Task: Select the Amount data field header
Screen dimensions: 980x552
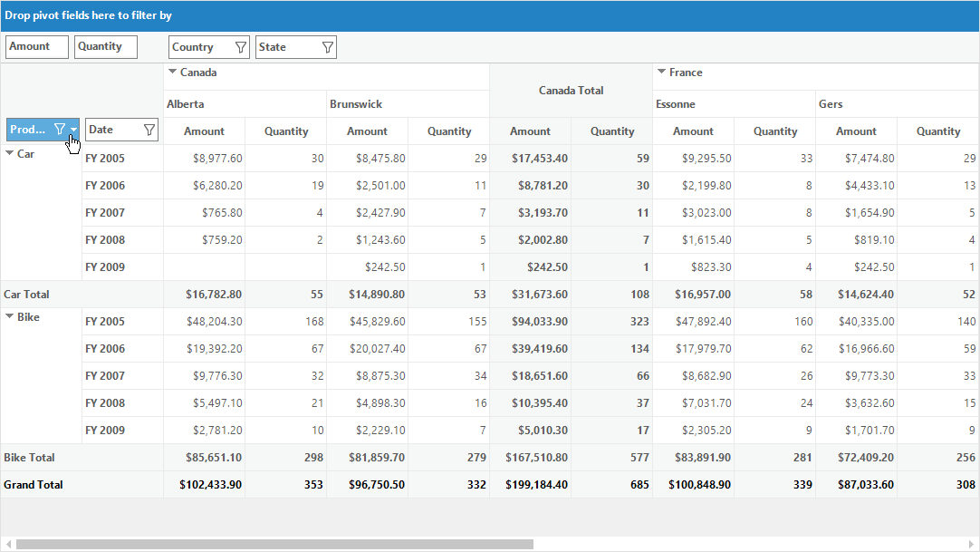Action: pyautogui.click(x=37, y=47)
